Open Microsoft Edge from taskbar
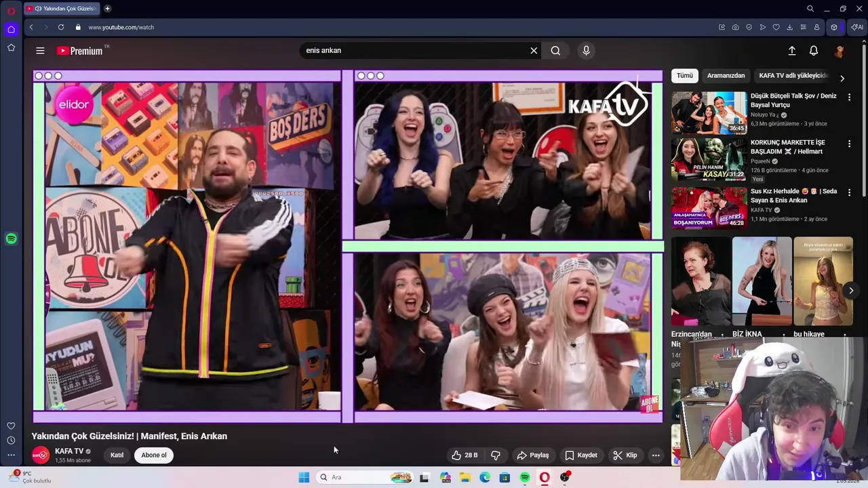 (x=485, y=477)
